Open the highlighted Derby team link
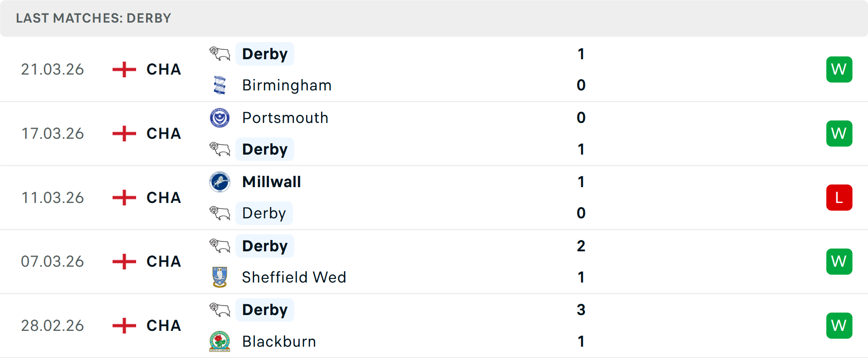Screen dimensions: 868x358 tap(265, 54)
